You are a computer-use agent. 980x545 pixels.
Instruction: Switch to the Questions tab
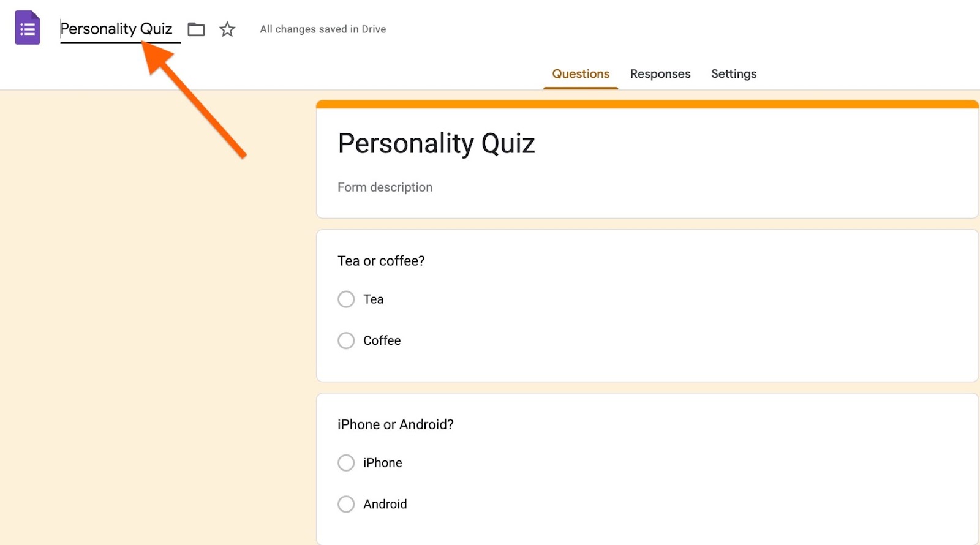(x=581, y=74)
